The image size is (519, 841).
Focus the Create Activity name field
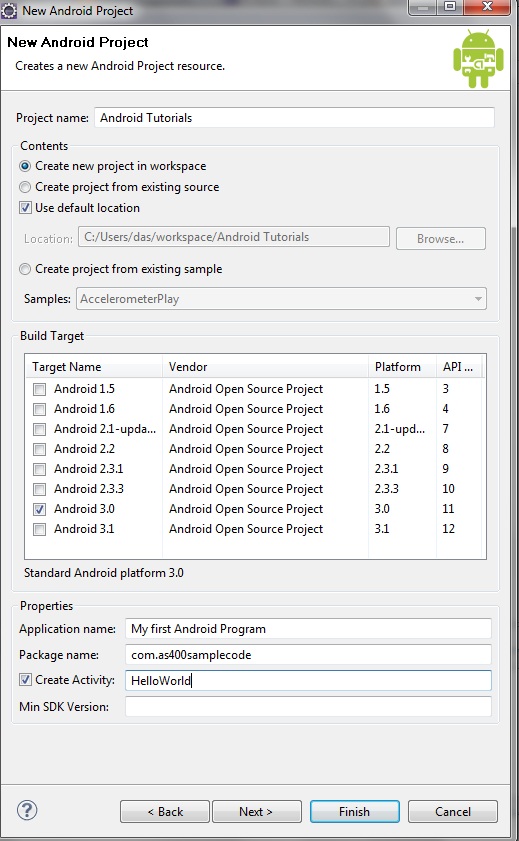point(308,681)
